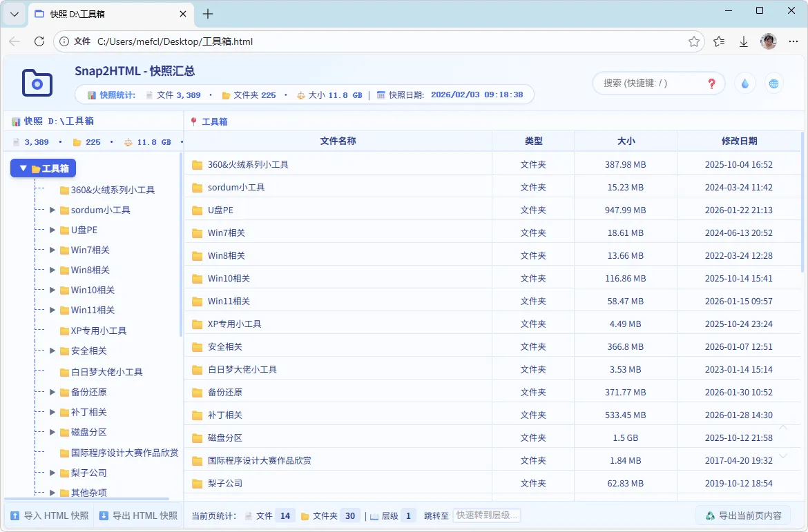
Task: Expand the U盘PE tree node arrow
Action: [52, 230]
